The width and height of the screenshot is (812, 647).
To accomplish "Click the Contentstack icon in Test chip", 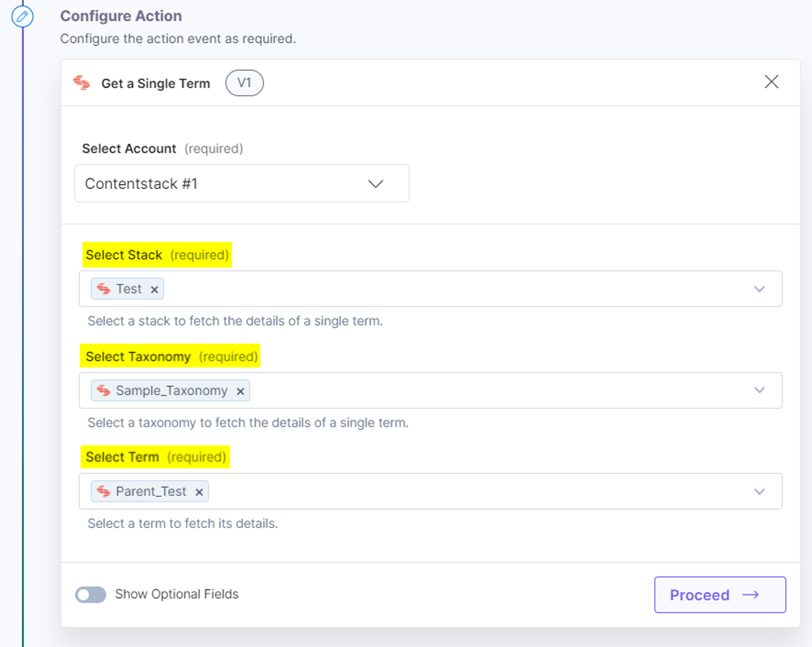I will tap(104, 289).
